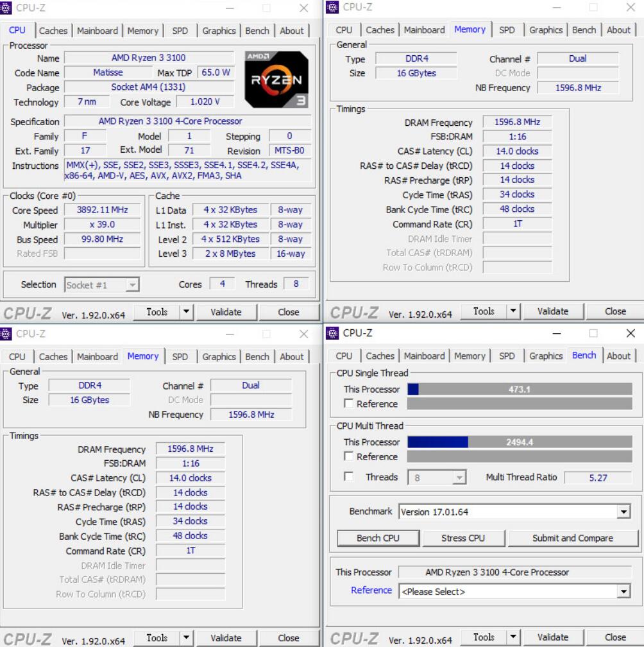
Task: Click the CPU-Z app icon in the bottom-left Memory window title bar
Action: click(5, 333)
